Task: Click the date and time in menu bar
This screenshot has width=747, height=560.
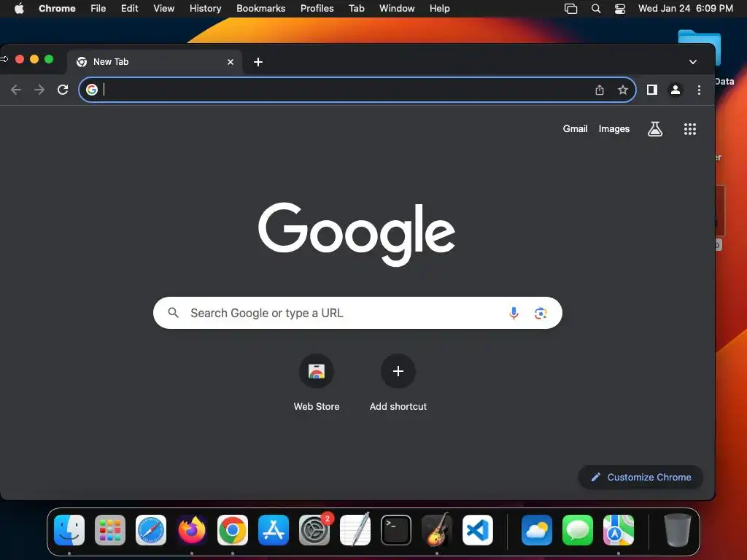Action: pyautogui.click(x=686, y=8)
